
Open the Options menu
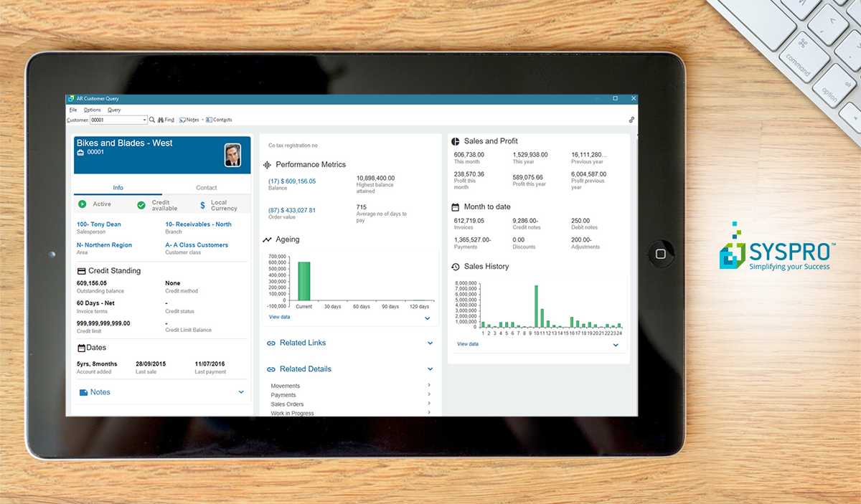(x=92, y=110)
